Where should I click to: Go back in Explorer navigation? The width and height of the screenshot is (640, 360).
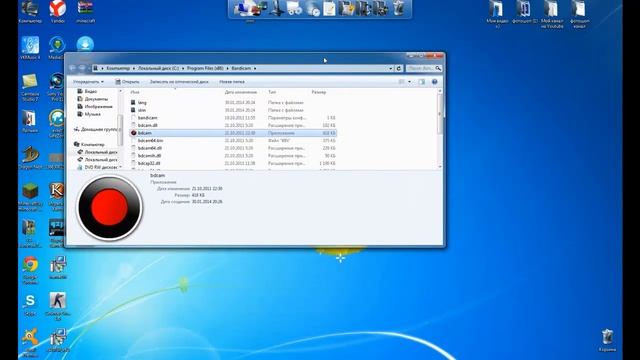73,68
